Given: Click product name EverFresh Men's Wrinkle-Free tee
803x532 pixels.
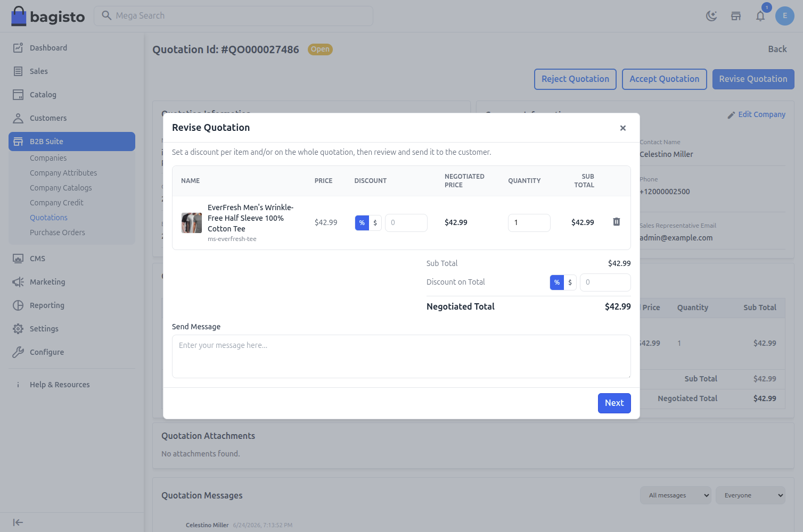Looking at the screenshot, I should [250, 218].
